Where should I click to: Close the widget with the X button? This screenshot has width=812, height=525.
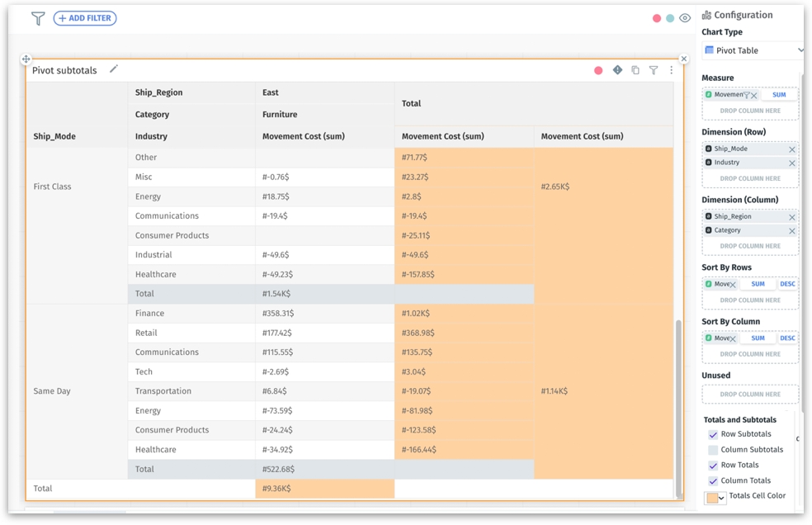(x=683, y=59)
